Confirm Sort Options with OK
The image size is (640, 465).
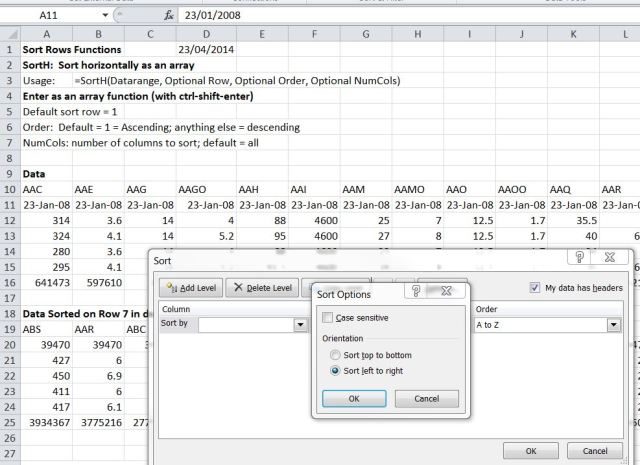[352, 398]
